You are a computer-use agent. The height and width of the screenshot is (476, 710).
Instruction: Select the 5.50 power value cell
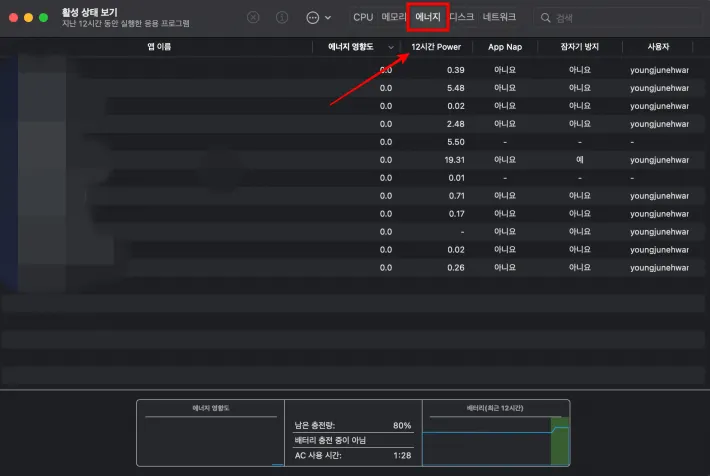point(456,142)
